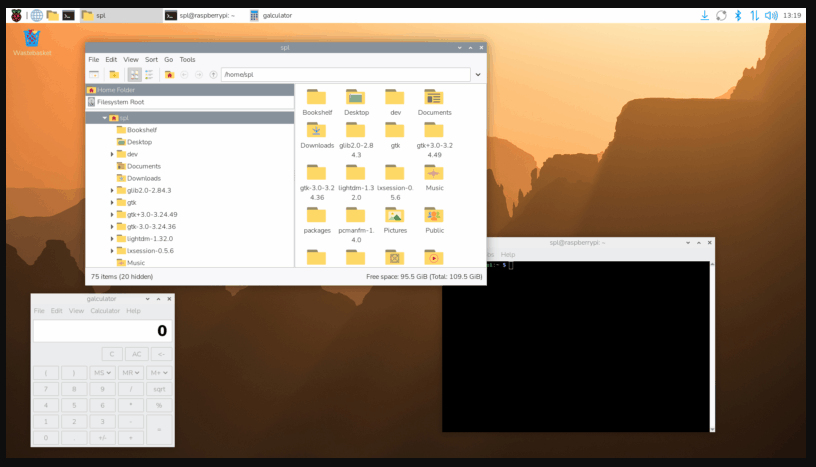Open the Wastebasket on the desktop
Image resolution: width=816 pixels, height=467 pixels.
click(32, 40)
